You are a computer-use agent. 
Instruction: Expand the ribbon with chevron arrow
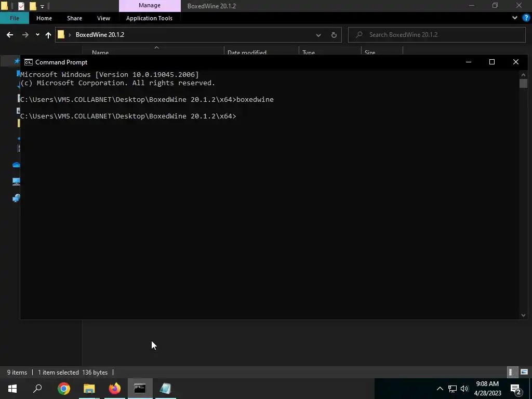(x=515, y=18)
